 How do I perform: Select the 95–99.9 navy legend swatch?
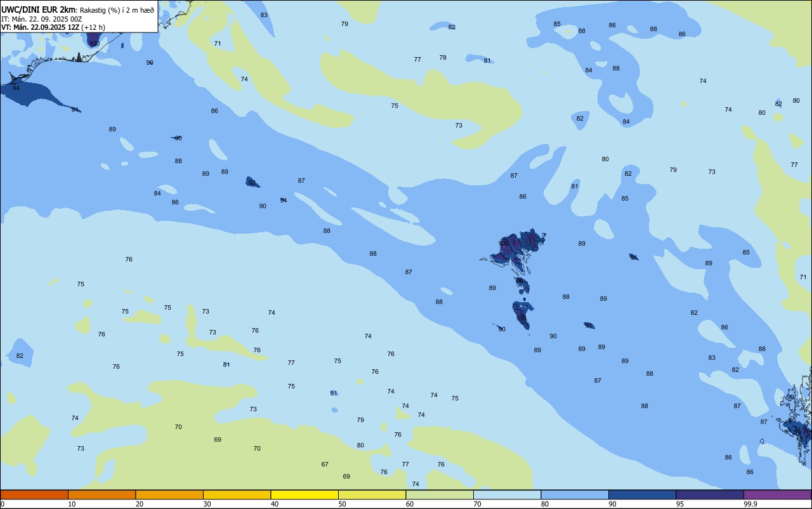[x=710, y=494]
